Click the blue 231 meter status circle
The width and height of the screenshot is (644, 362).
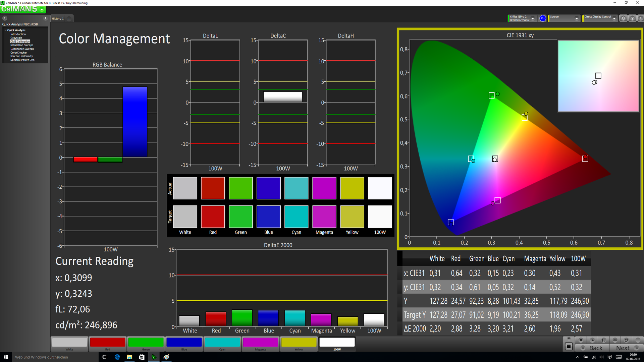[543, 18]
